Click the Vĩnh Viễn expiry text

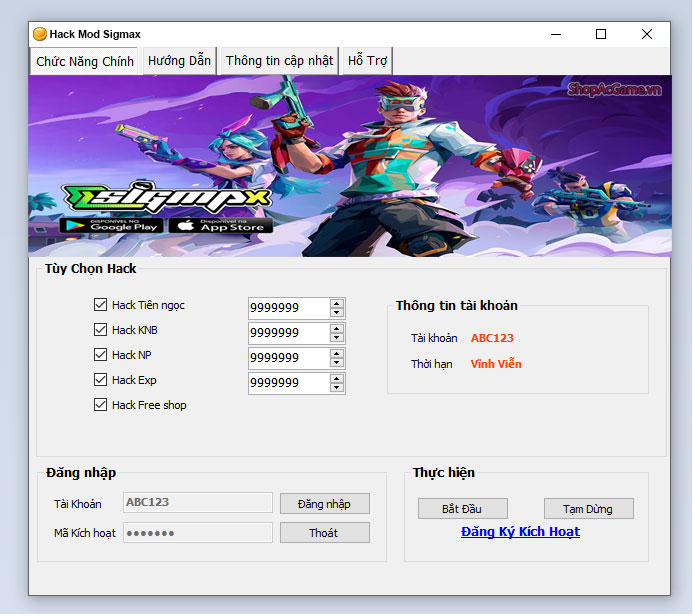pyautogui.click(x=496, y=364)
